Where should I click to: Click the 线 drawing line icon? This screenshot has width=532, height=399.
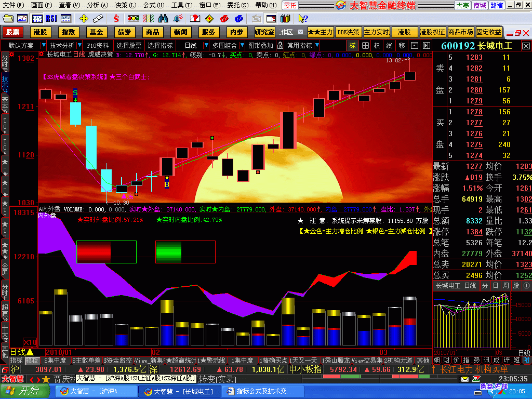390,45
